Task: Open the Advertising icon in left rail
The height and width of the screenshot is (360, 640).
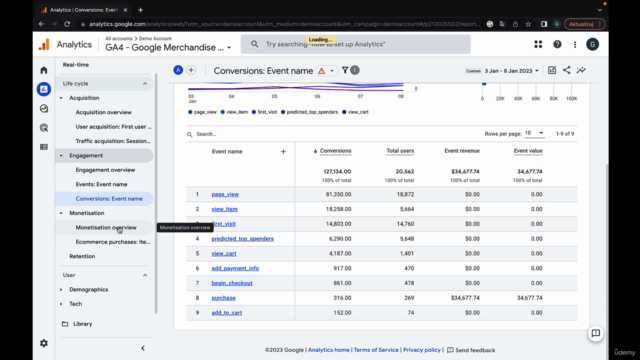Action: pos(44,128)
